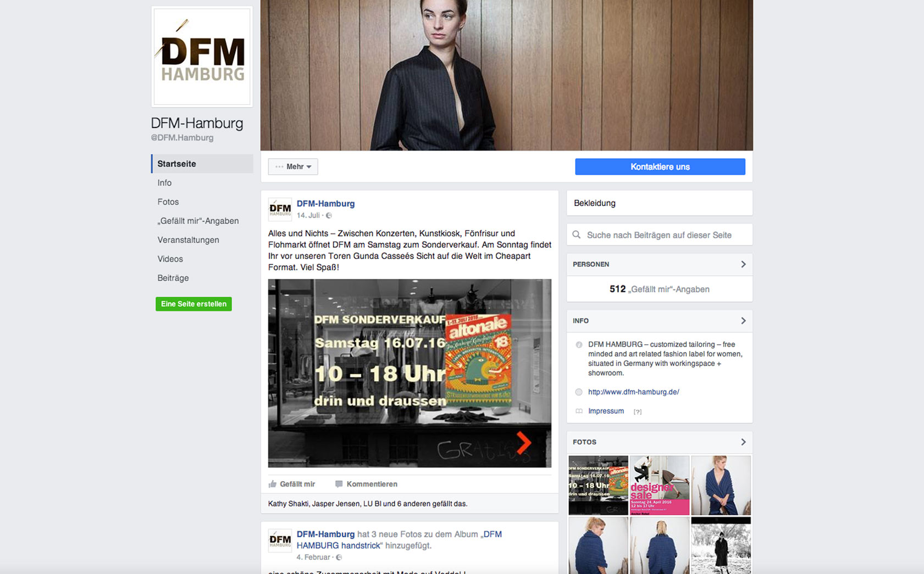Open the DFM HAMBURG handstrick album link
924x574 pixels.
[339, 545]
